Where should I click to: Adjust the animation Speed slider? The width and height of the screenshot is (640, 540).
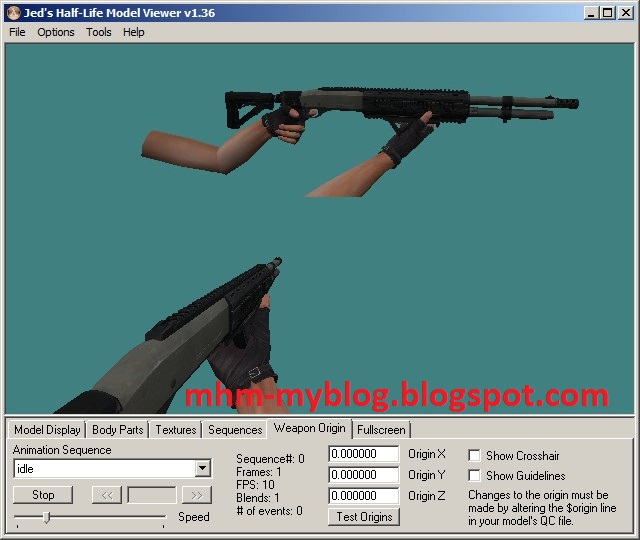tap(47, 518)
